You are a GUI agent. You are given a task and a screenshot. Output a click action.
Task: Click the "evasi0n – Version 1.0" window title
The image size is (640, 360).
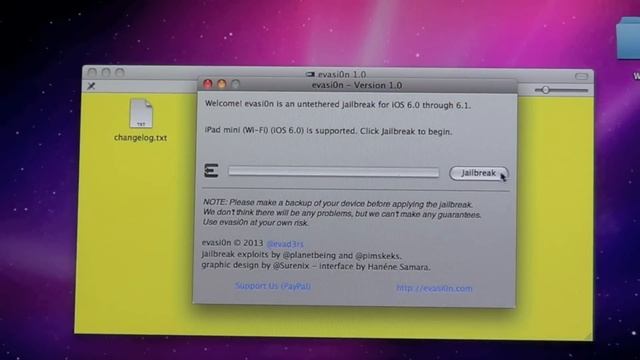pos(357,85)
